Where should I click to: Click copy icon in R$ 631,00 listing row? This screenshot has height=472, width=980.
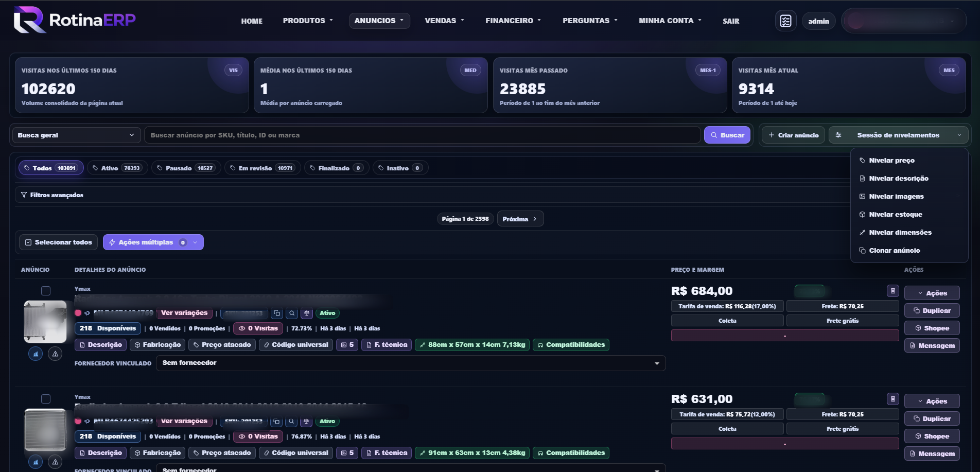point(277,421)
